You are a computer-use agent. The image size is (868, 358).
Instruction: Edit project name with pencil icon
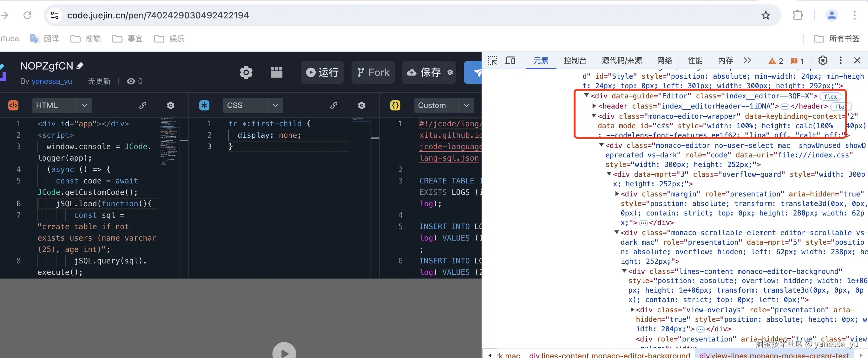(x=80, y=66)
